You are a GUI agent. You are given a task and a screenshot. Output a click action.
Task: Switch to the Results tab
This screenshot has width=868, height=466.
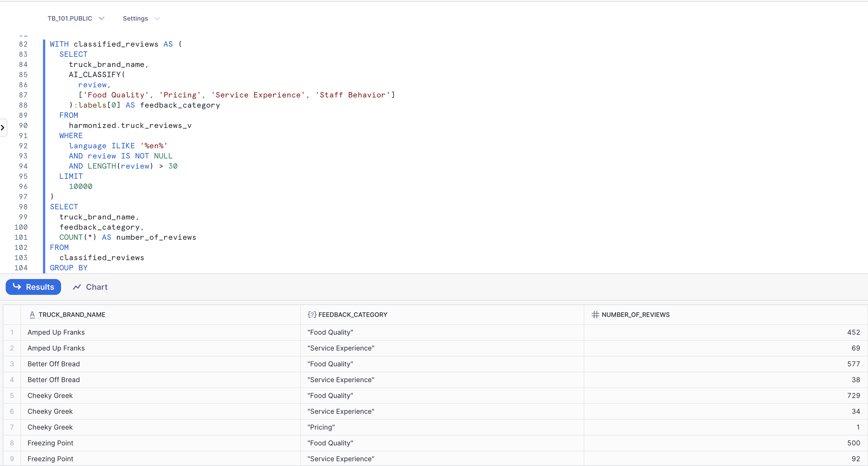[x=33, y=287]
